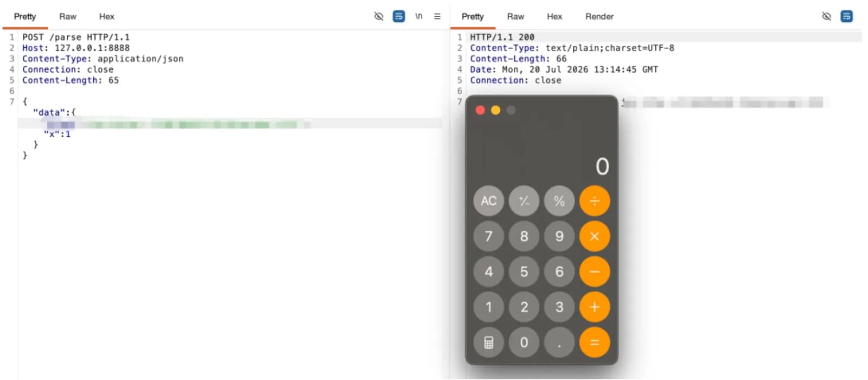Click the request Connection: close header
Viewport: 868px width, 380px height.
point(68,69)
